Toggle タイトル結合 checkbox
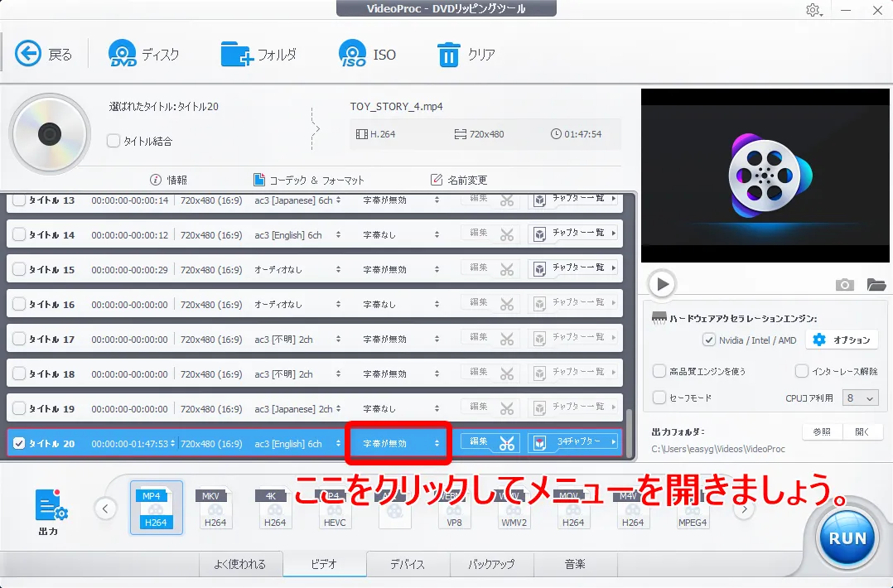The height and width of the screenshot is (588, 893). pyautogui.click(x=113, y=141)
